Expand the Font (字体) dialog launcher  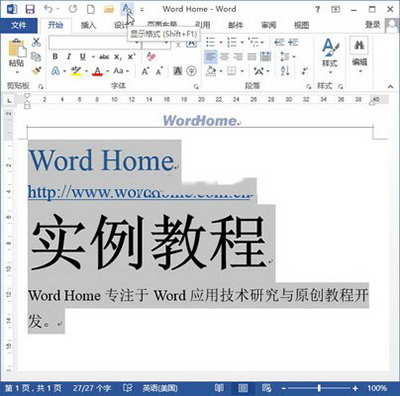click(196, 87)
